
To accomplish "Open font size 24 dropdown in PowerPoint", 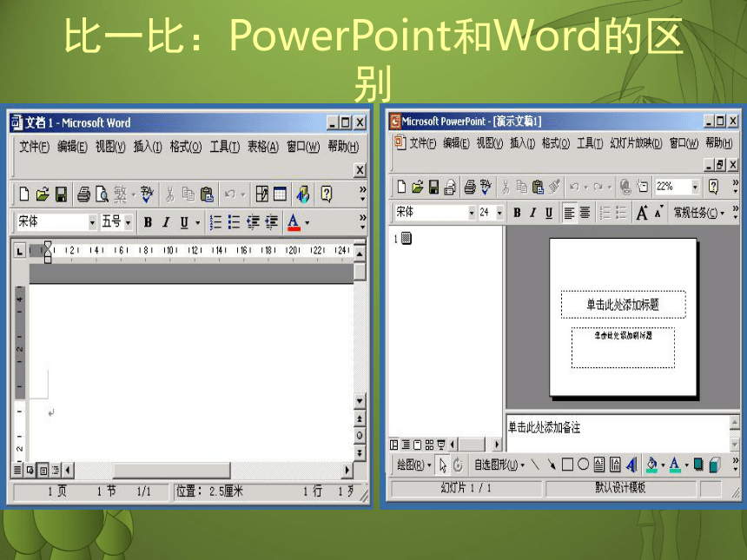I will 499,213.
